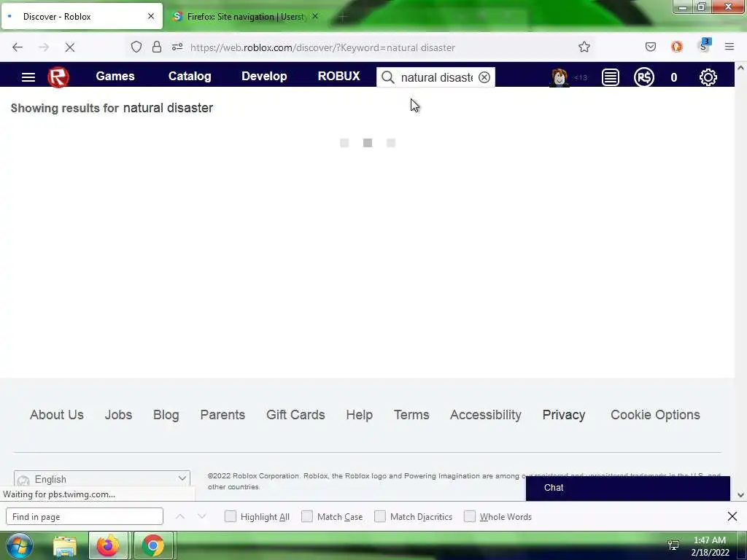Open the Chat panel
The width and height of the screenshot is (747, 560).
(x=627, y=488)
